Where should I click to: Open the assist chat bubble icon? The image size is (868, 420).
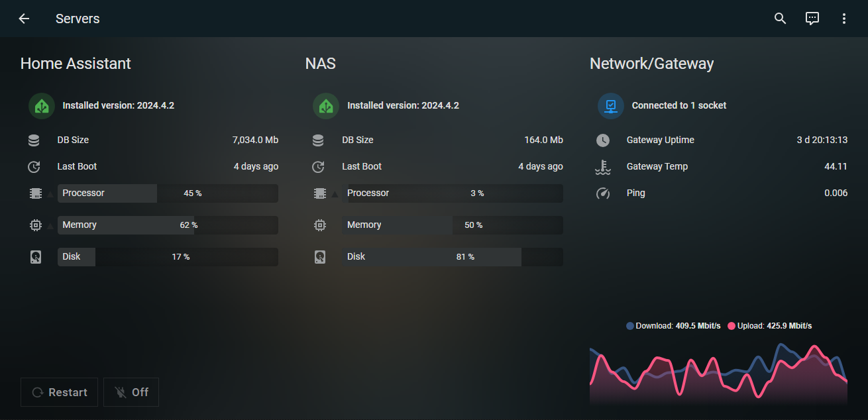[812, 19]
